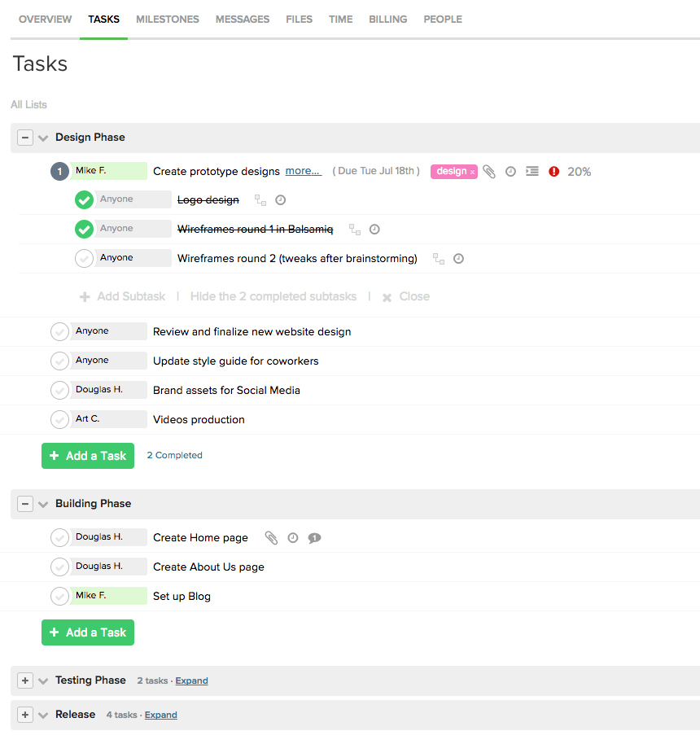This screenshot has height=744, width=700.
Task: Click the attachment paperclip on Create prototype designs
Action: click(489, 172)
